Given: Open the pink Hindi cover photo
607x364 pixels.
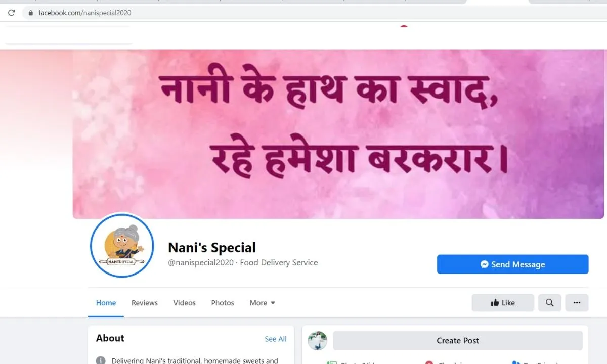Looking at the screenshot, I should pos(338,134).
